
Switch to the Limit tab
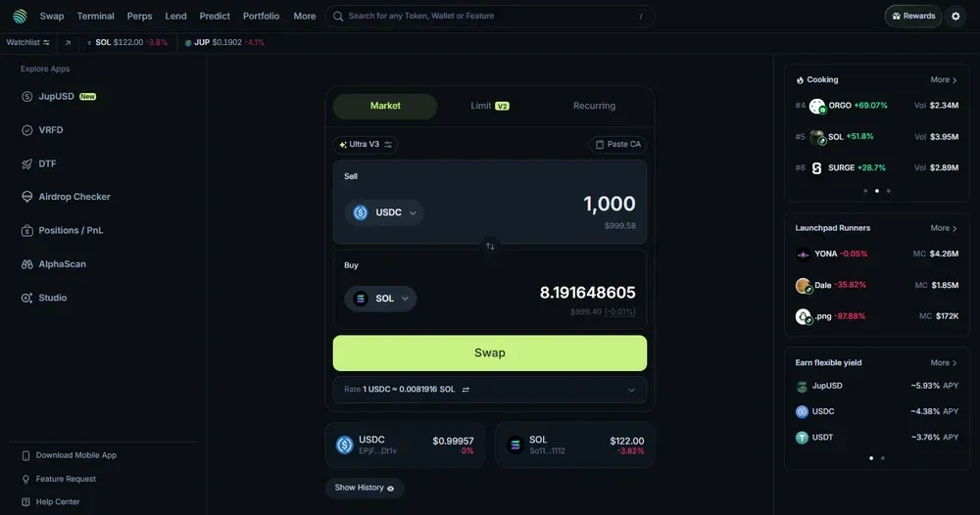click(490, 106)
